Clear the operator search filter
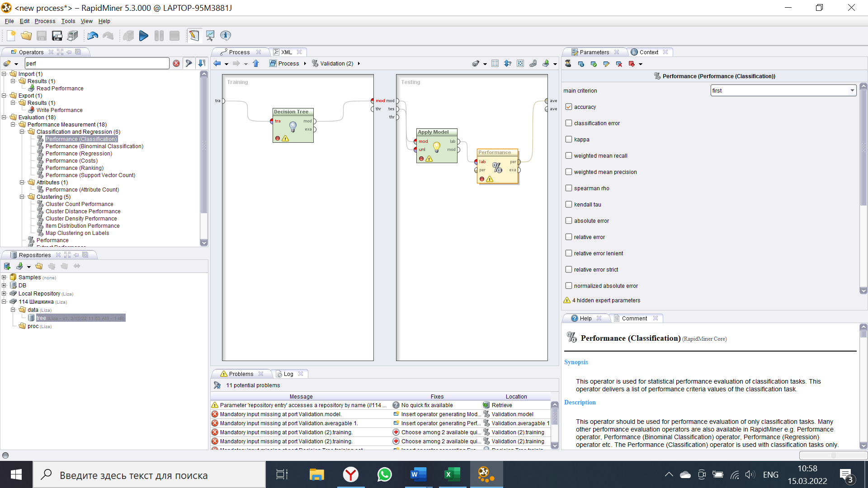The height and width of the screenshot is (488, 868). click(x=176, y=64)
